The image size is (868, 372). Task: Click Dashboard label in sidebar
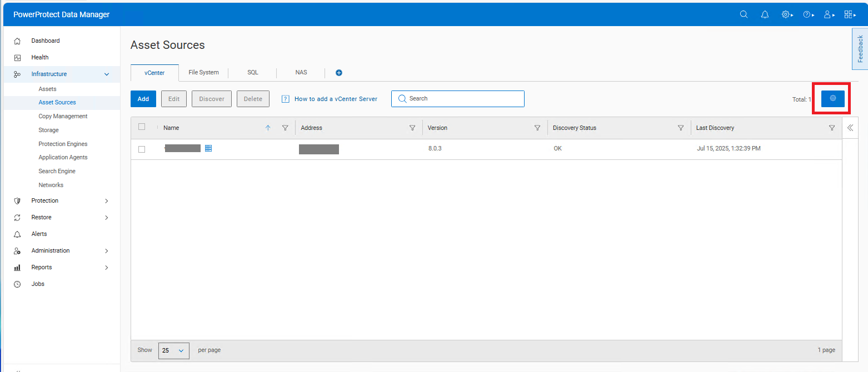(x=46, y=41)
